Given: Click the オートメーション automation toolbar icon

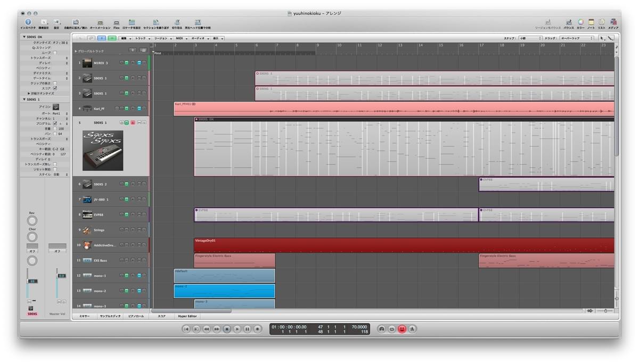Looking at the screenshot, I should click(x=100, y=22).
